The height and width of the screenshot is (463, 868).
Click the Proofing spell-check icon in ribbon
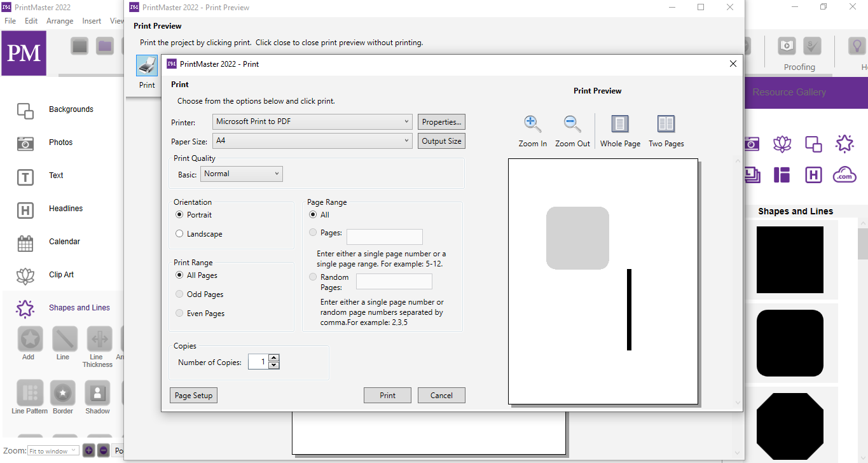tap(812, 45)
